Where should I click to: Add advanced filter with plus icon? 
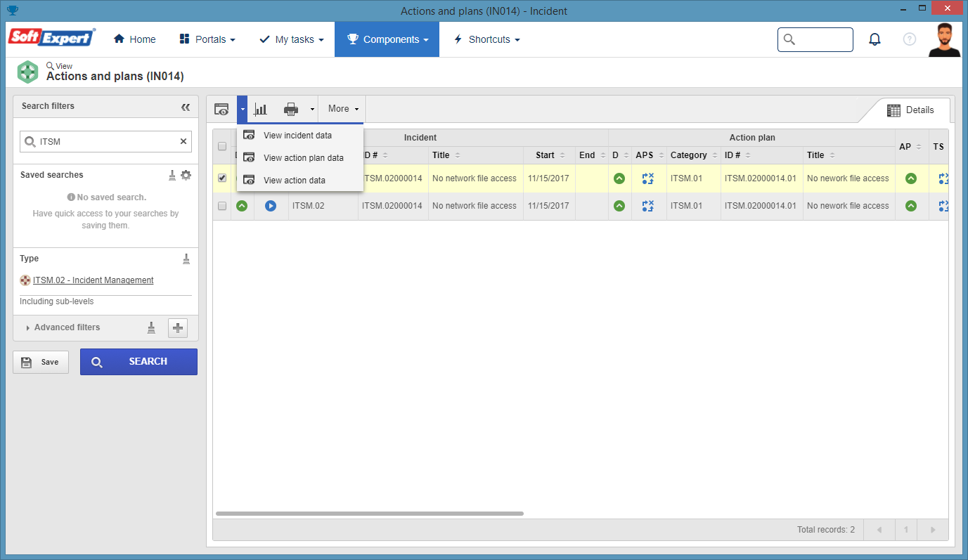click(178, 328)
